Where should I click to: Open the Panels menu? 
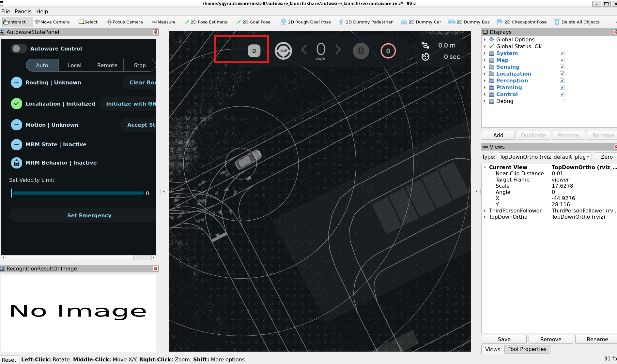coord(23,11)
